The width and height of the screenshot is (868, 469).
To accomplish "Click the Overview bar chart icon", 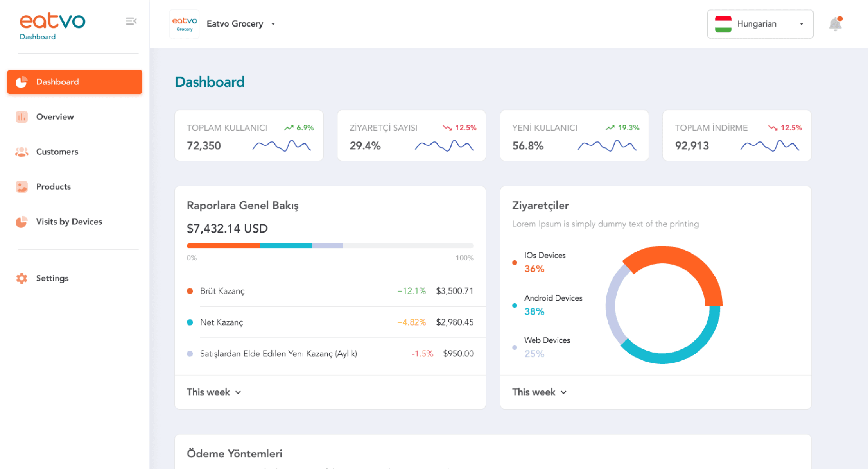I will click(22, 116).
